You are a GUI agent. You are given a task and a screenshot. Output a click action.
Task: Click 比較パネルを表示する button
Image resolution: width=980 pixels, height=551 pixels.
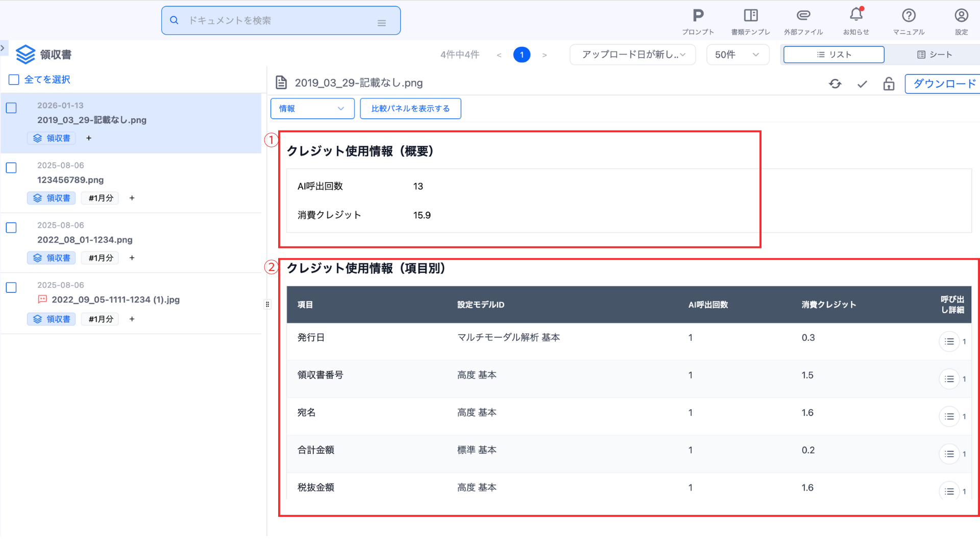[410, 109]
